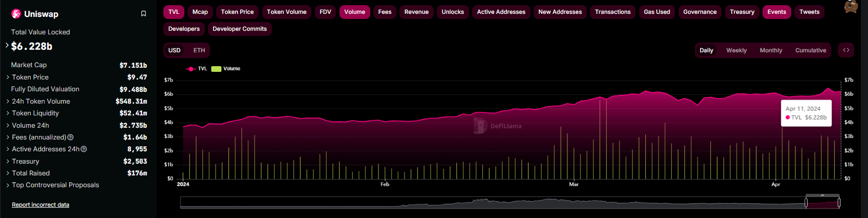
Task: Click the $6.228b TVL figure
Action: click(32, 46)
